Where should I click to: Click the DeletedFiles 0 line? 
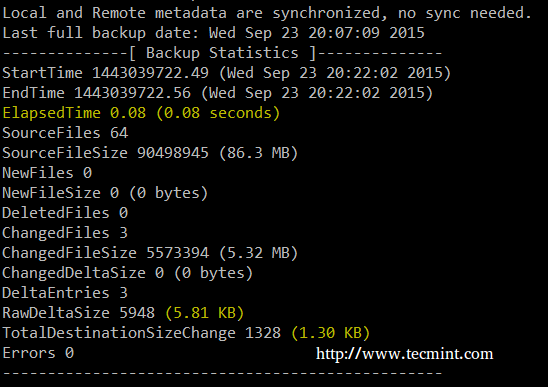click(x=65, y=213)
